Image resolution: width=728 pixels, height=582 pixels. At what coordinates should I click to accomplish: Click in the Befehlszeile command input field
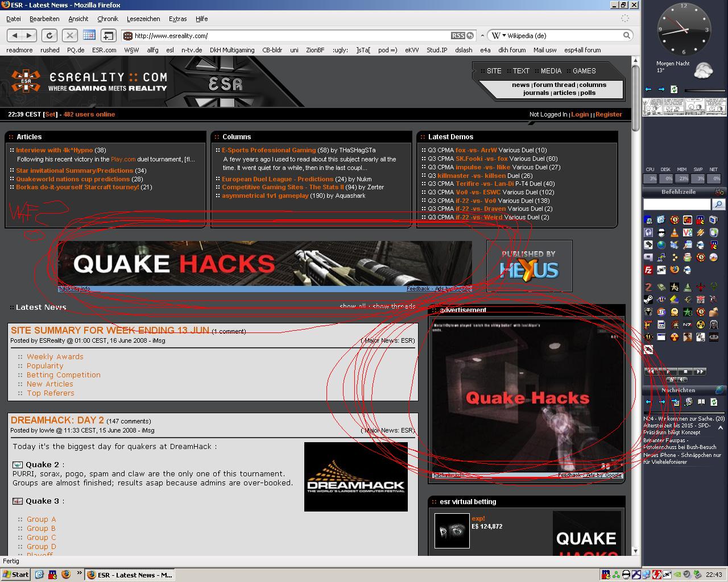pos(677,204)
